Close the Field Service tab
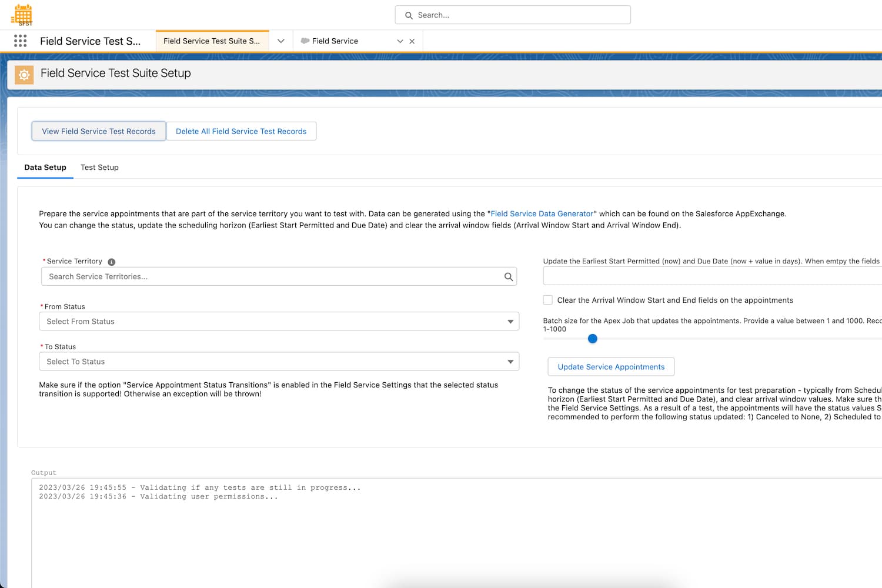Screen dimensions: 882x588 412,41
